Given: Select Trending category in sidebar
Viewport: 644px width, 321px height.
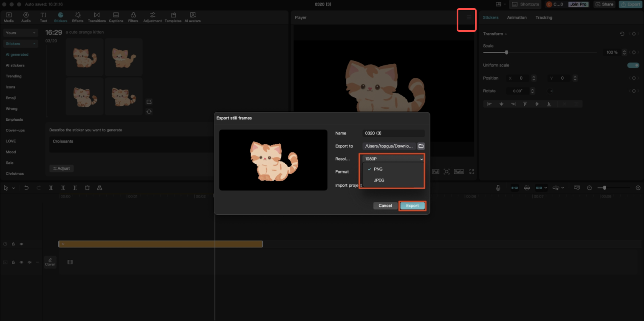Looking at the screenshot, I should coord(14,76).
